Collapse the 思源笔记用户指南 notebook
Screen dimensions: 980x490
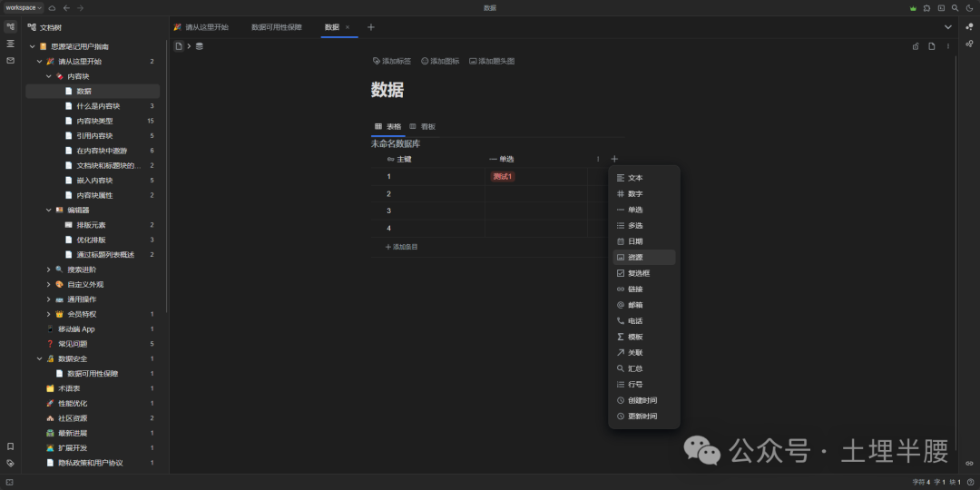point(32,47)
